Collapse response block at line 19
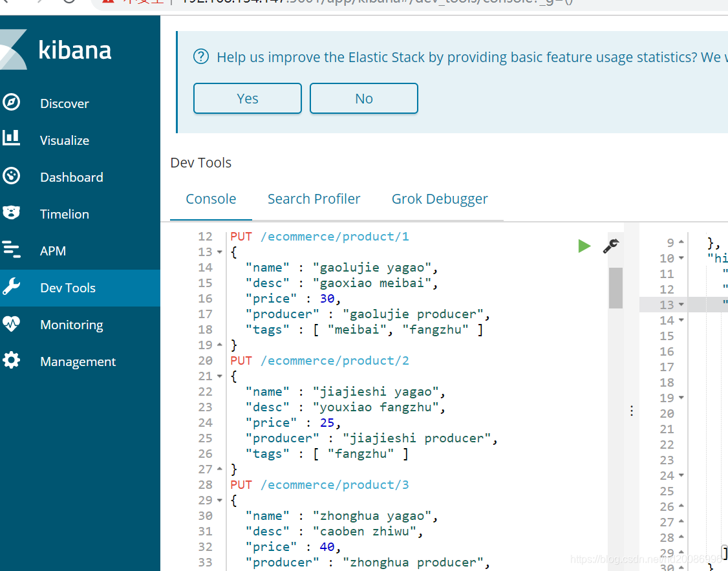728x571 pixels. click(x=681, y=398)
